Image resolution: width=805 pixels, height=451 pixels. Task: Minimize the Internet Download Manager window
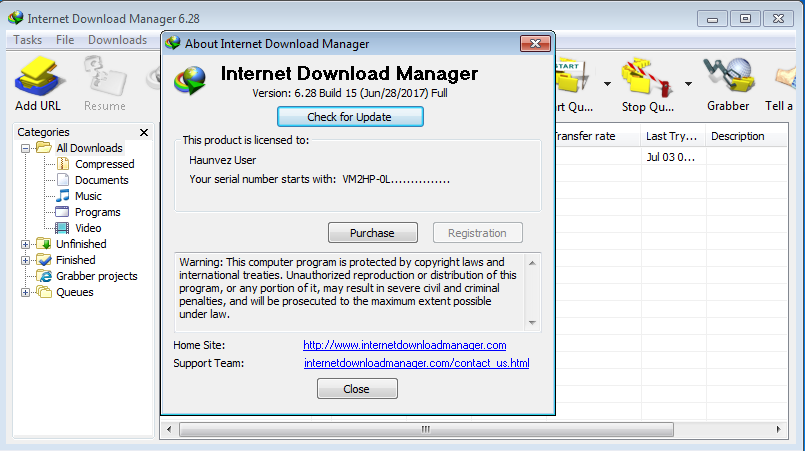pos(712,19)
